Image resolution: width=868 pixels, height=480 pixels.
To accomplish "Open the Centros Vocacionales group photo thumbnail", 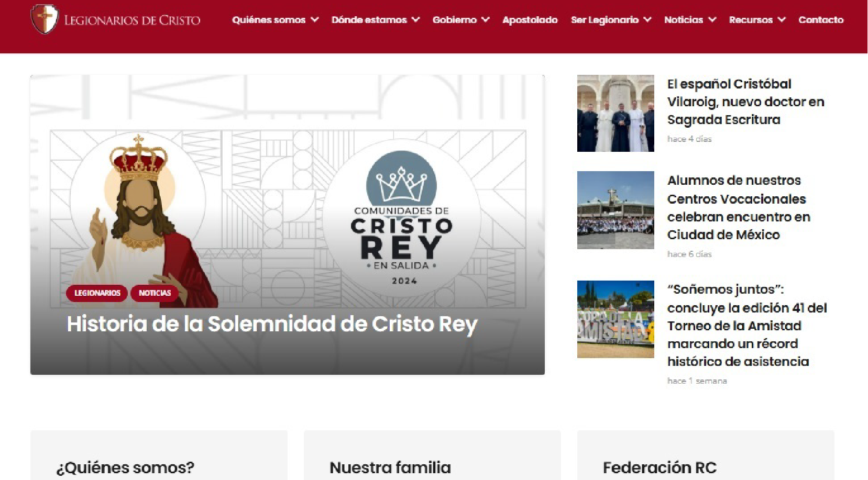I will pos(616,210).
